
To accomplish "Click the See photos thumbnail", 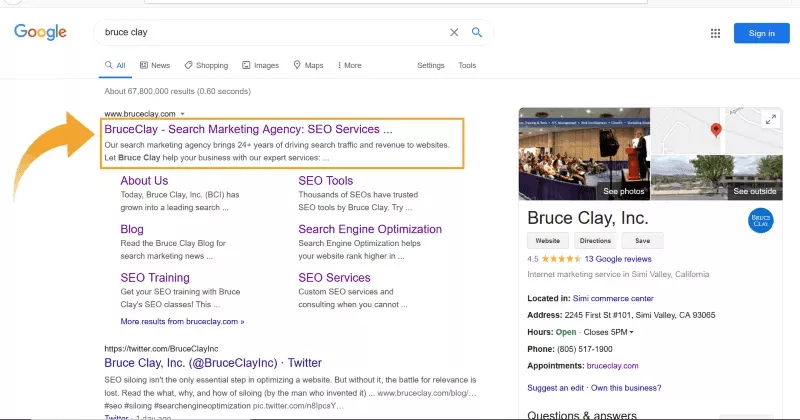I will click(x=584, y=153).
